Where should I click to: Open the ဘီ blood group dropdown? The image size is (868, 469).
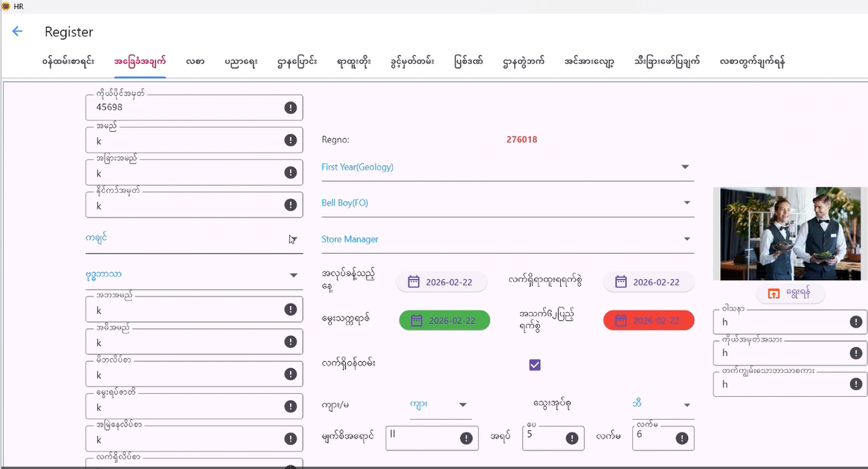click(x=663, y=405)
